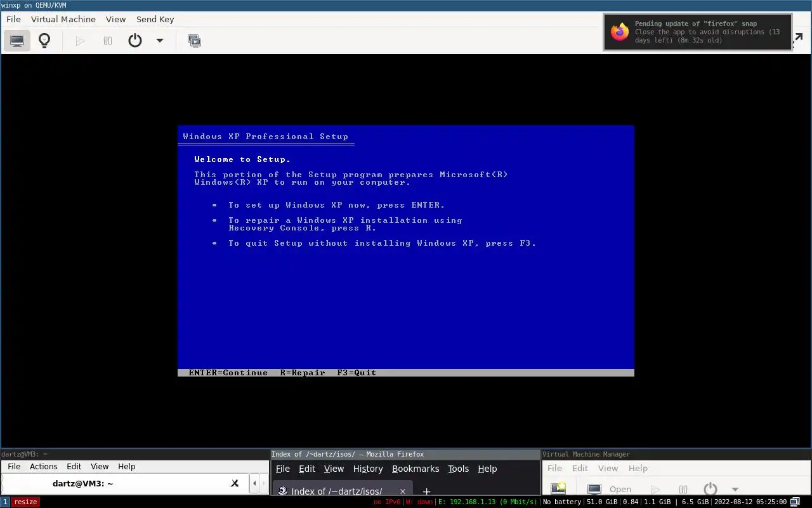Open Bookmarks menu in Firefox

pyautogui.click(x=416, y=469)
